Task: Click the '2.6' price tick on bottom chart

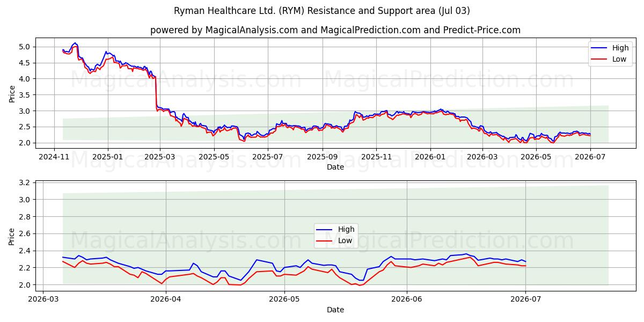Action: pos(26,234)
